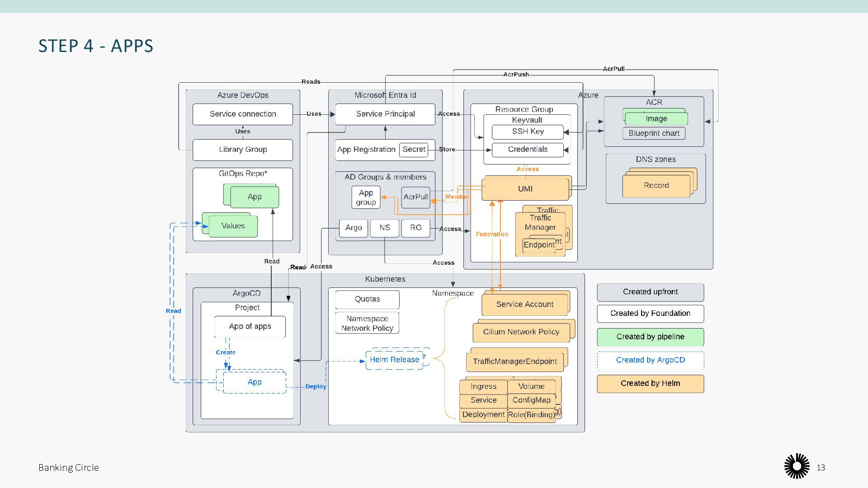
Task: Click the Library Group box
Action: point(243,150)
